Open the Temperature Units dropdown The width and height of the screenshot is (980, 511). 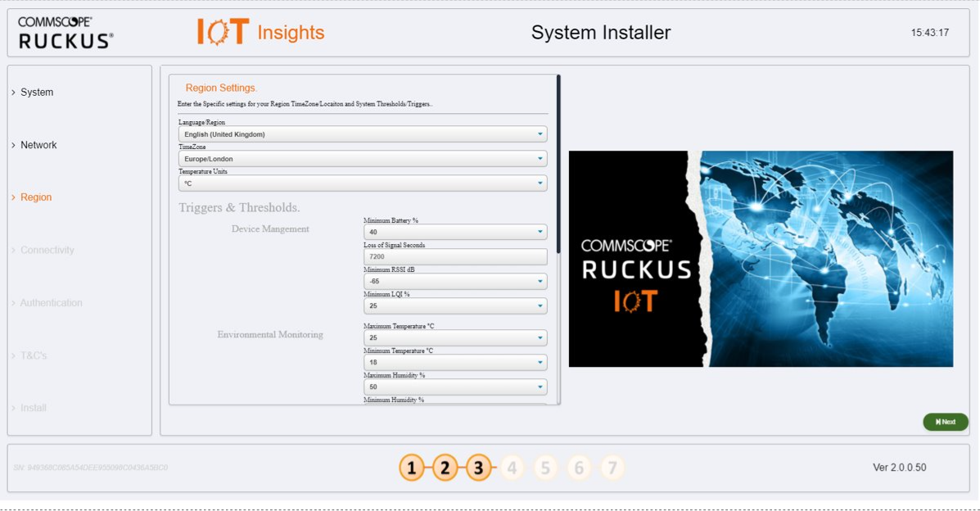(363, 183)
